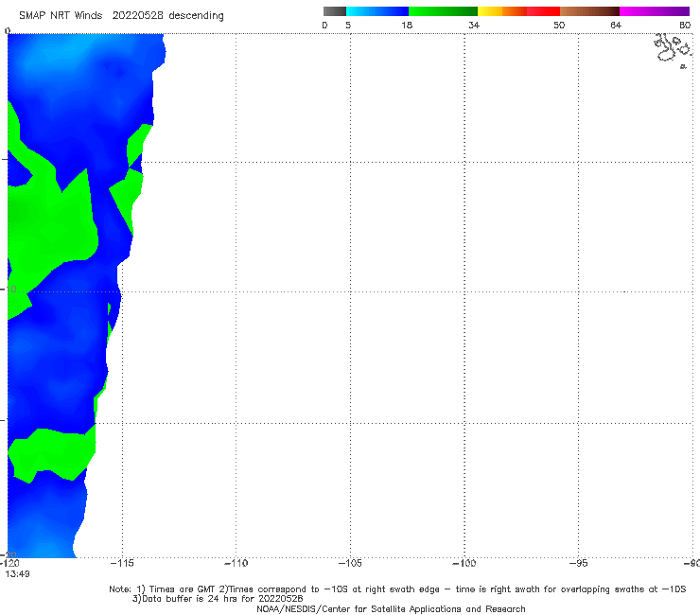The image size is (700, 615).
Task: Click the island outlines in the top-right corner
Action: click(674, 50)
